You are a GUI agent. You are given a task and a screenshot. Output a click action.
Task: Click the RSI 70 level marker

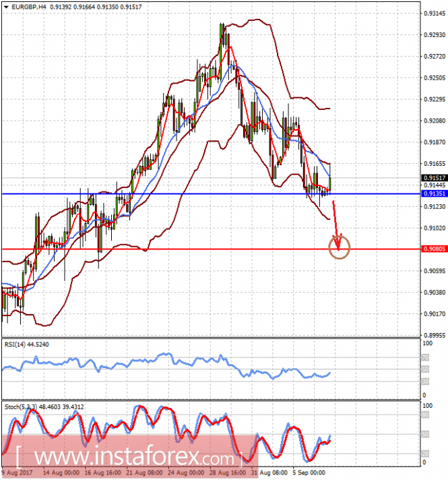[x=425, y=357]
